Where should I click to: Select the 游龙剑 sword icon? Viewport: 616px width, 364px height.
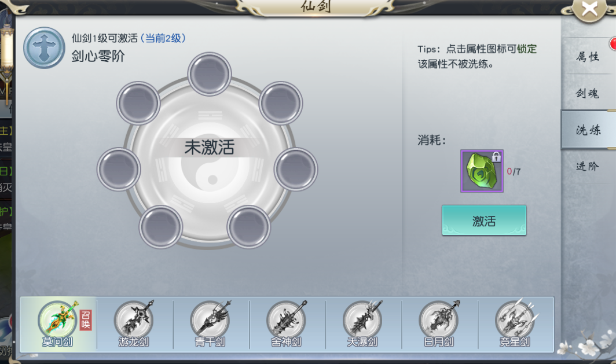(134, 321)
